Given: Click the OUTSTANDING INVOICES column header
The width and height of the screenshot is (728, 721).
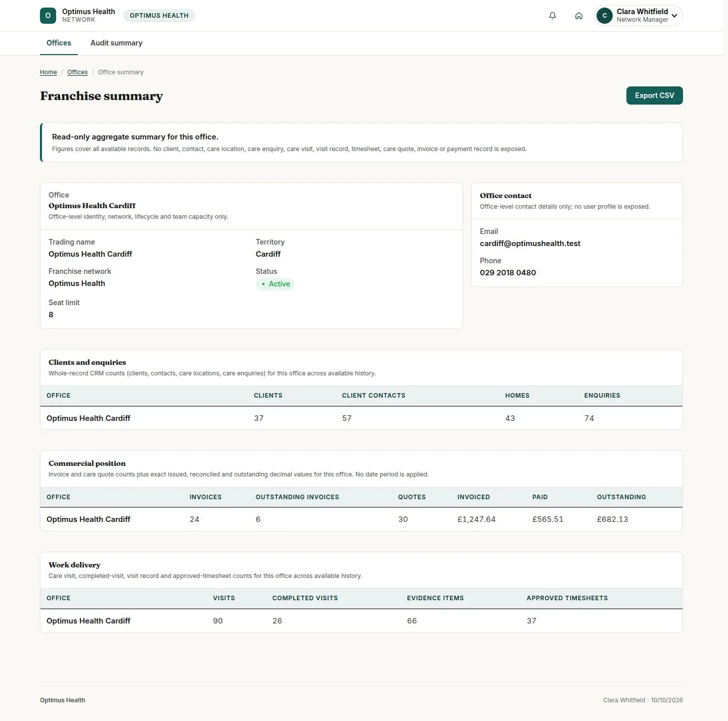Looking at the screenshot, I should coord(297,497).
